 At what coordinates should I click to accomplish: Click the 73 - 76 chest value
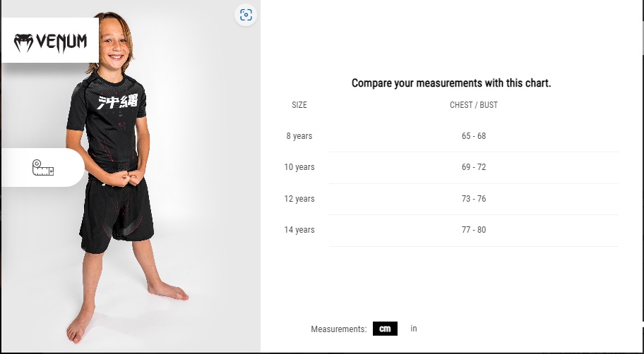[474, 199]
